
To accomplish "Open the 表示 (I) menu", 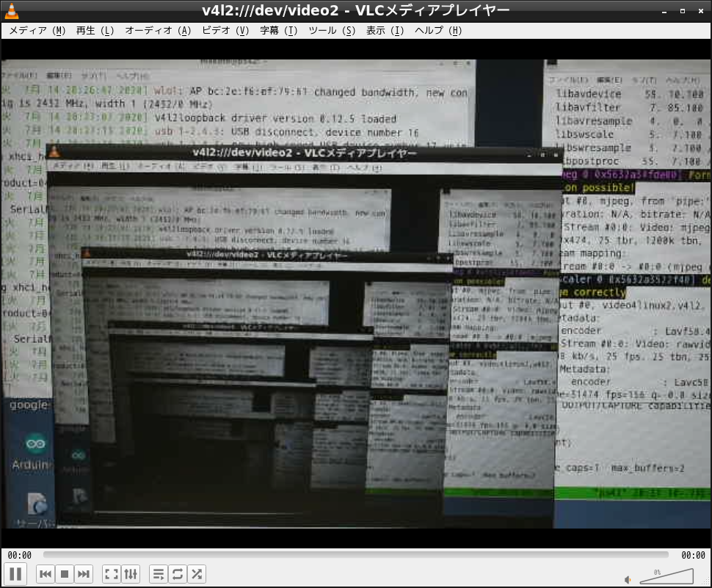I will coord(385,30).
